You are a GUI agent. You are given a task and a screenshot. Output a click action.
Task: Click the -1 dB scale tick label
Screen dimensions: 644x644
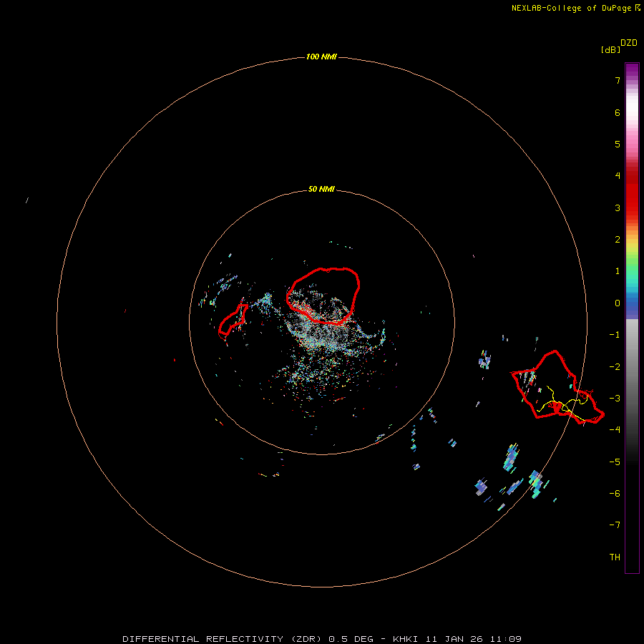click(x=615, y=335)
